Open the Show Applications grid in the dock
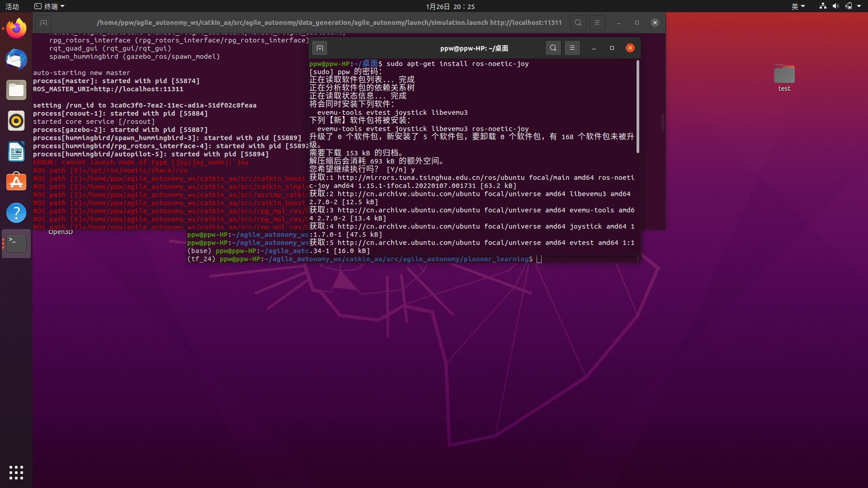868x488 pixels. 16,472
